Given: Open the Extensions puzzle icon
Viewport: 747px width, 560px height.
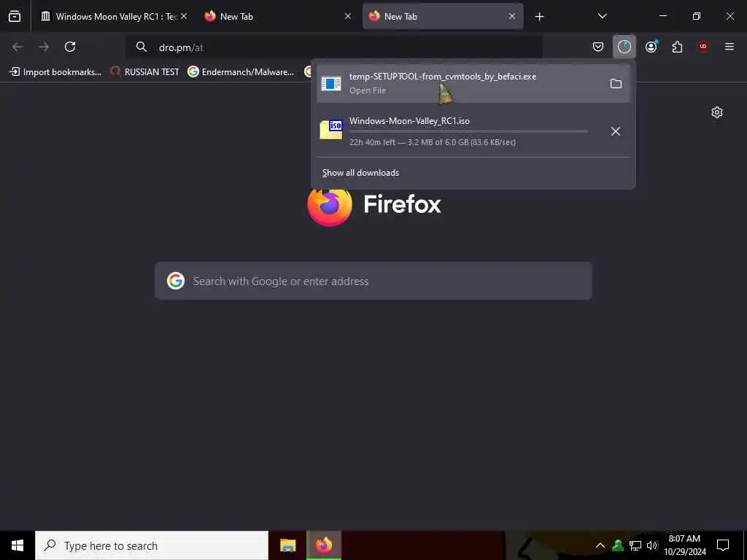Looking at the screenshot, I should pos(677,47).
